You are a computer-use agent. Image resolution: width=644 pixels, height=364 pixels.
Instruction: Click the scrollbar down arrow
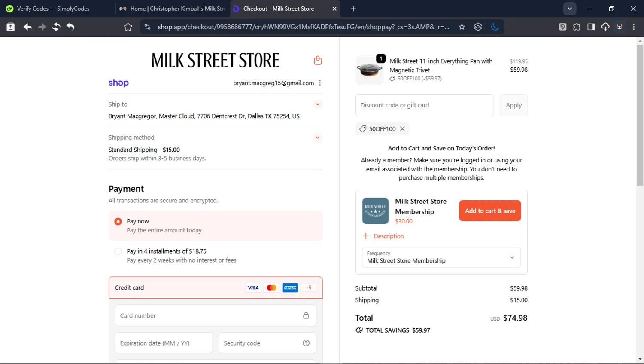[640, 359]
